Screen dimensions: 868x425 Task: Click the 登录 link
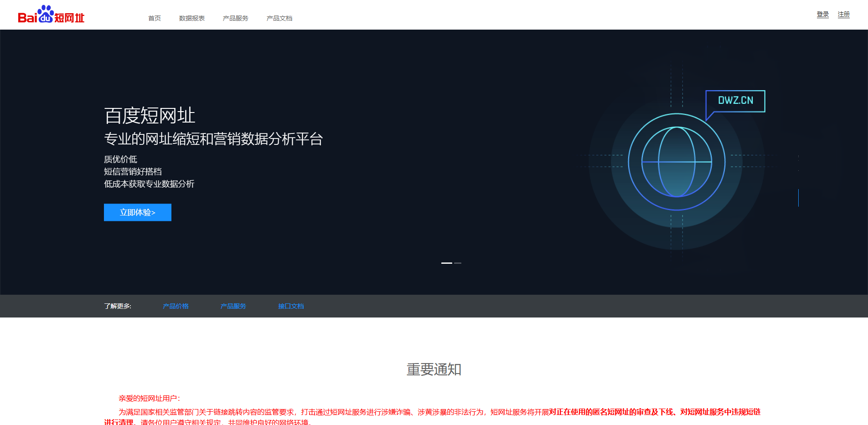pos(823,14)
